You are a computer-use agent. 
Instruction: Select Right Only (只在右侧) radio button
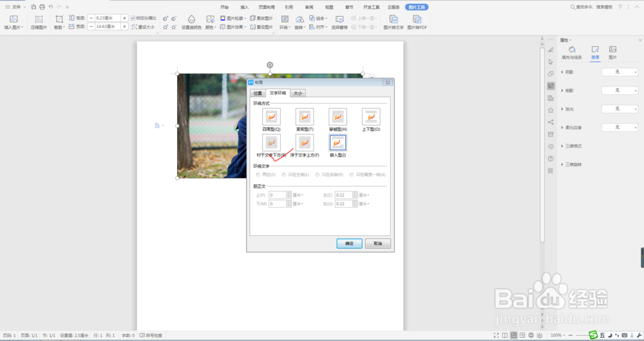317,175
